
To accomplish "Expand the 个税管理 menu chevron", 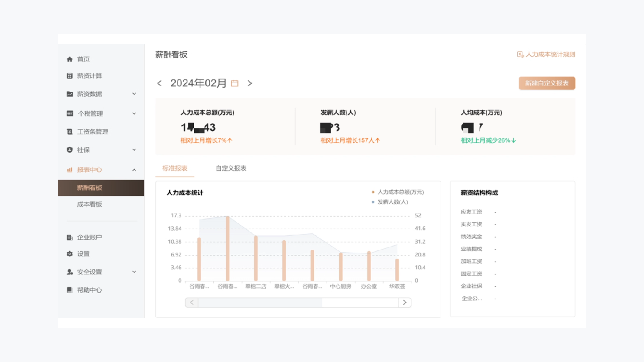I will pos(134,113).
